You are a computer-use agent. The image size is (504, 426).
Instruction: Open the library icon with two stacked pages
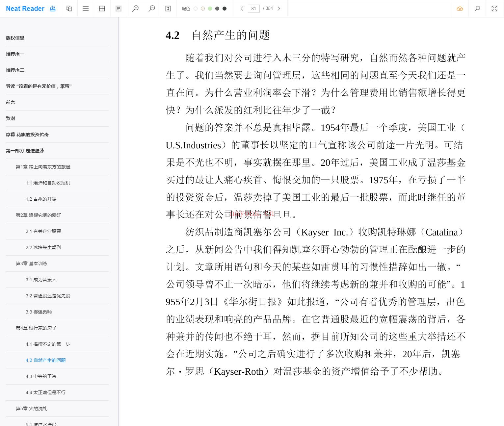[69, 9]
